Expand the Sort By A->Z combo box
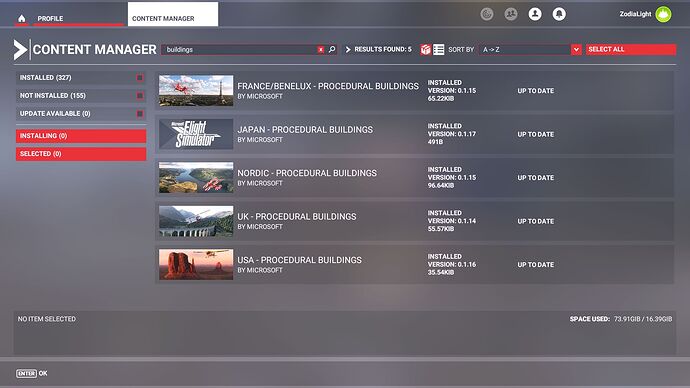690x388 pixels. pos(530,50)
